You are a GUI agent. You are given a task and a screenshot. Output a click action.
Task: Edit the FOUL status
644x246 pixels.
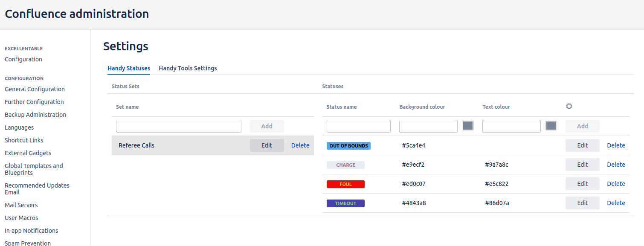point(582,183)
